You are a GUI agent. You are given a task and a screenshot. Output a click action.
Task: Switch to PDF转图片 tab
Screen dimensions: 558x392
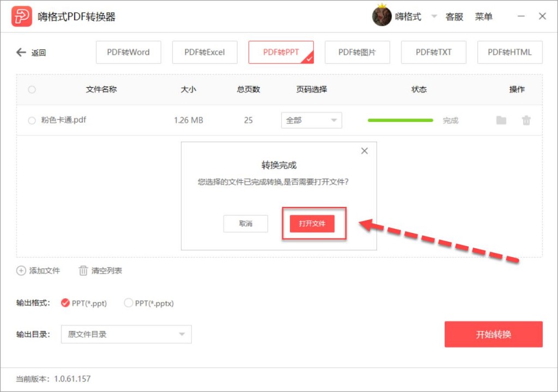(357, 52)
